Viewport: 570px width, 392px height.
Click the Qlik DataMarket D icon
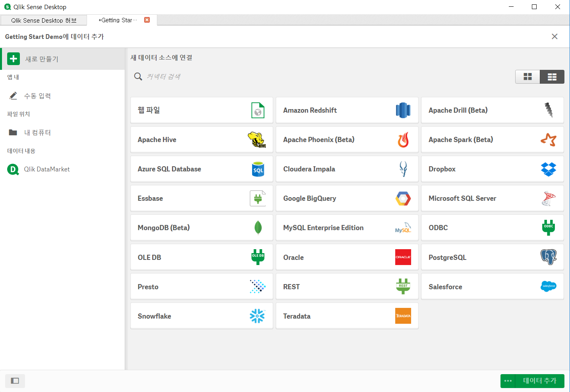coord(13,169)
